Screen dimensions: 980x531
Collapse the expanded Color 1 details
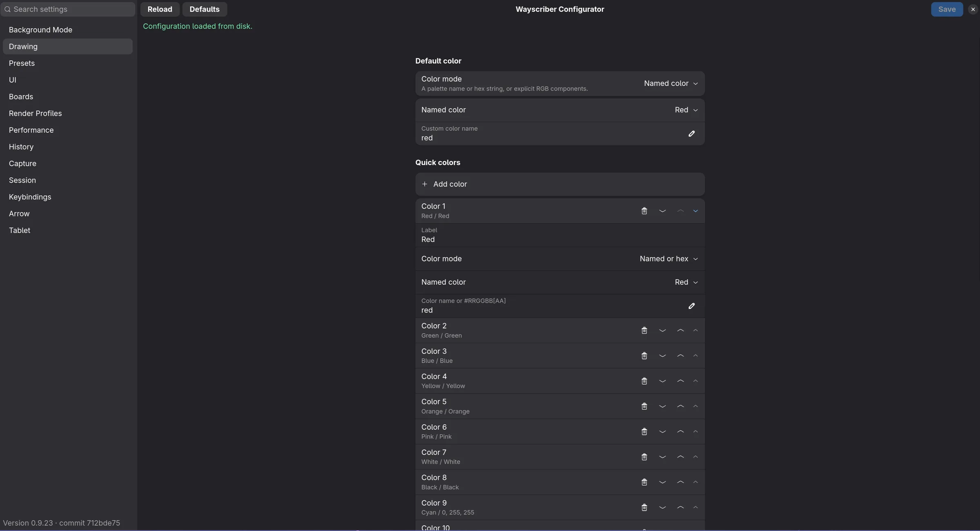(695, 211)
